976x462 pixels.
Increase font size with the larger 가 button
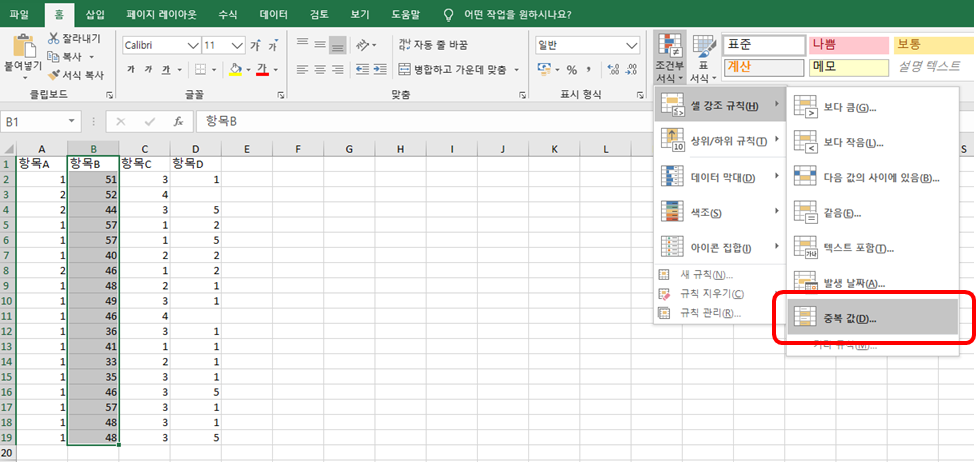pos(255,45)
